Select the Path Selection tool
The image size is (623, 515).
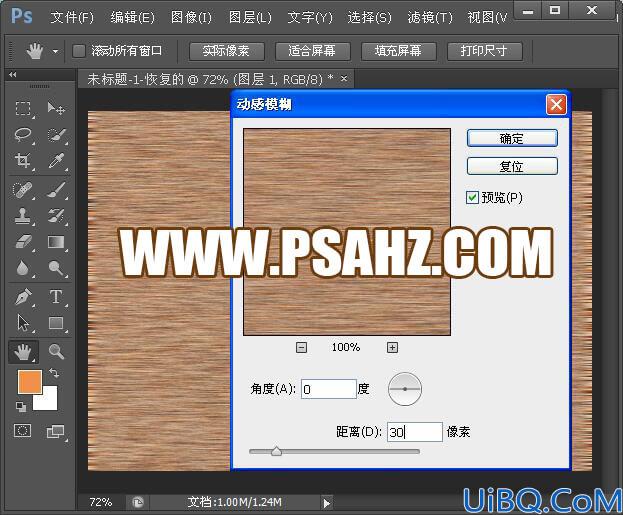(x=23, y=323)
